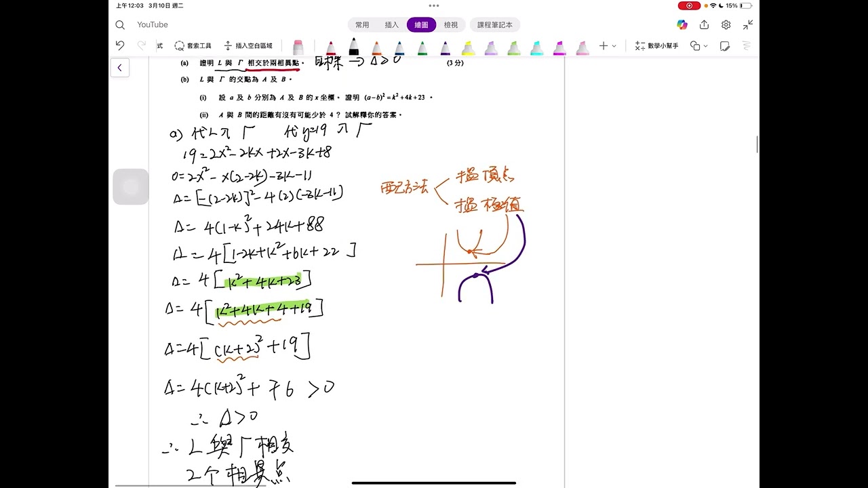
Task: Select the Lasso tool (套索工具)
Action: [193, 46]
